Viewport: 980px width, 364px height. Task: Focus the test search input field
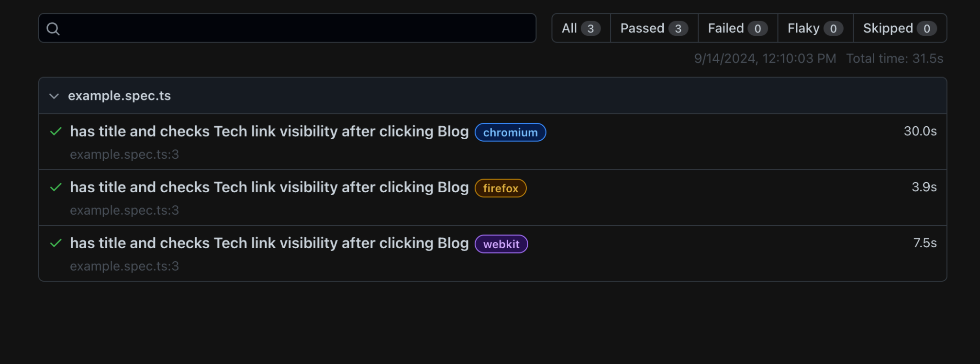(x=297, y=28)
